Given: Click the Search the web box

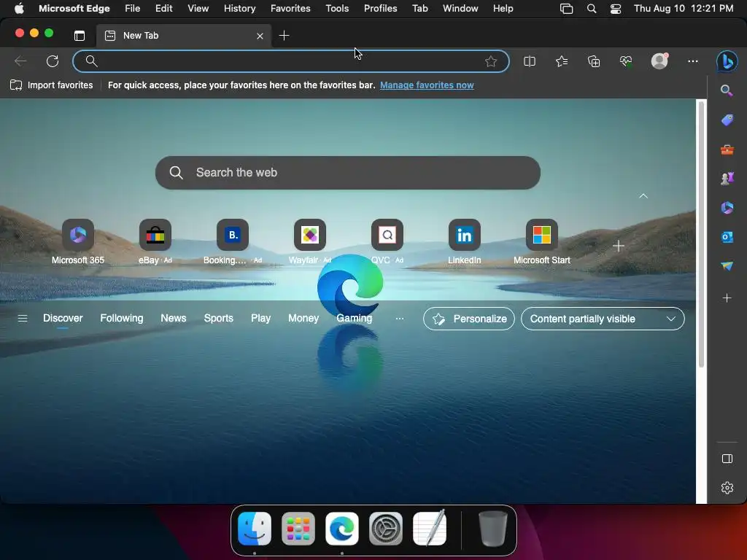Looking at the screenshot, I should (x=348, y=173).
